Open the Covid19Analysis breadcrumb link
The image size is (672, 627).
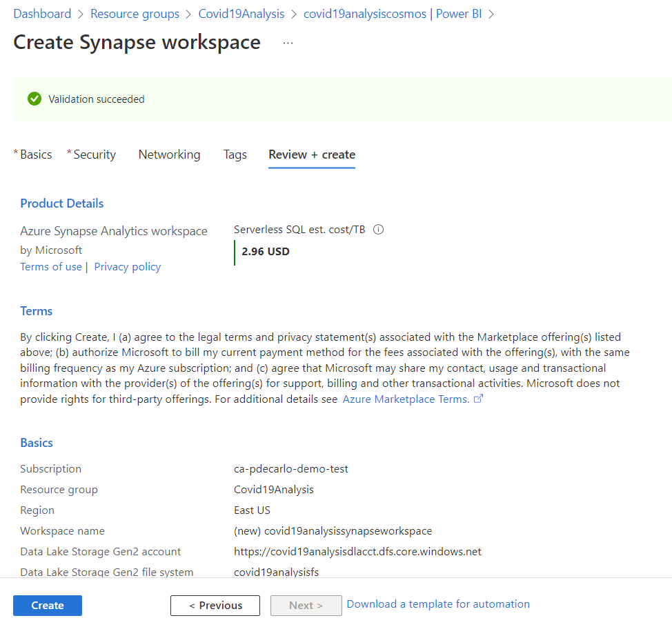tap(241, 14)
